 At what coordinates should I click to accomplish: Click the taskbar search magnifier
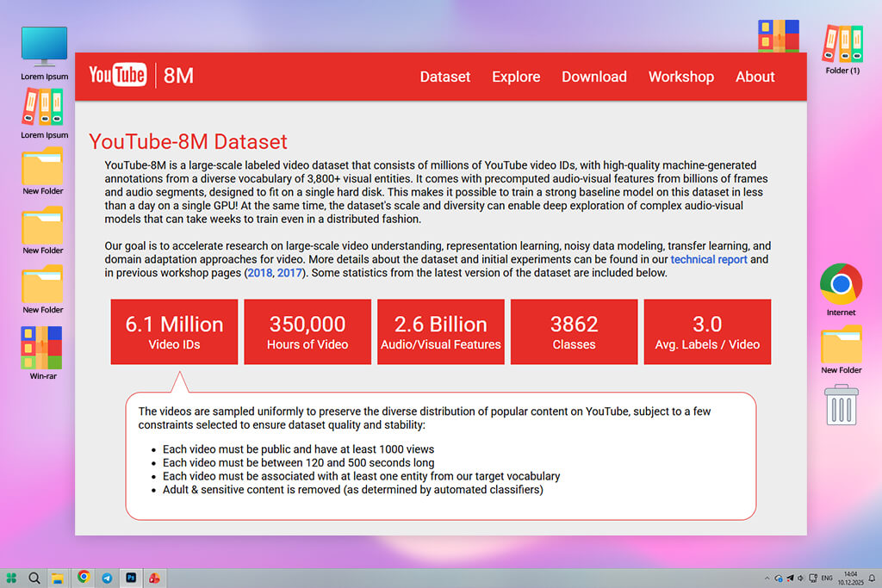pos(34,578)
